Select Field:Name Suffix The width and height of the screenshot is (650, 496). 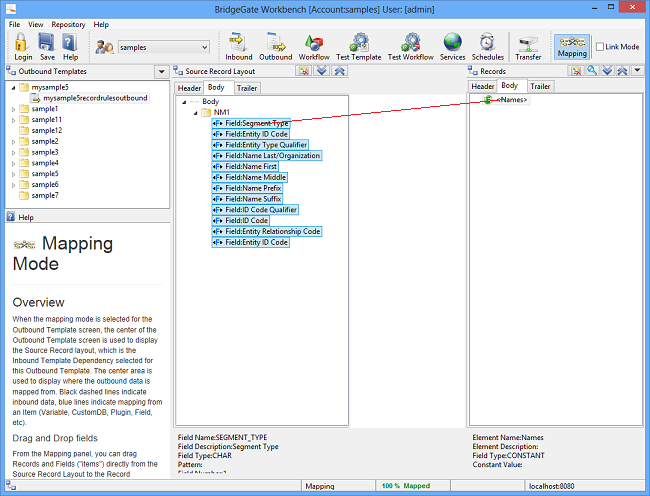coord(247,198)
